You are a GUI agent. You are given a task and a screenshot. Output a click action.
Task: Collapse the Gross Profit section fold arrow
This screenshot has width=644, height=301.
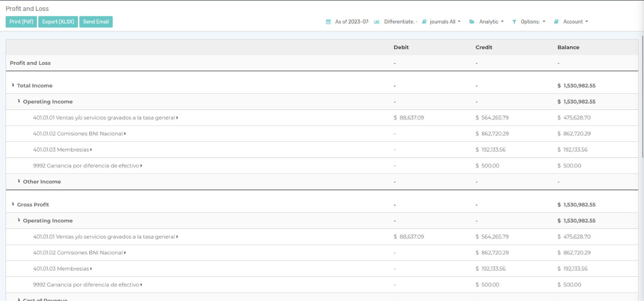pyautogui.click(x=13, y=204)
